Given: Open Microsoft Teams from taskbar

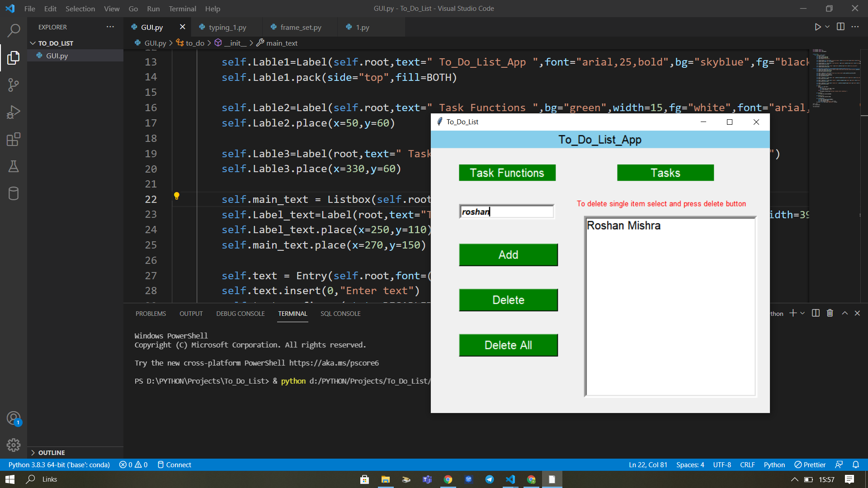Looking at the screenshot, I should [427, 479].
